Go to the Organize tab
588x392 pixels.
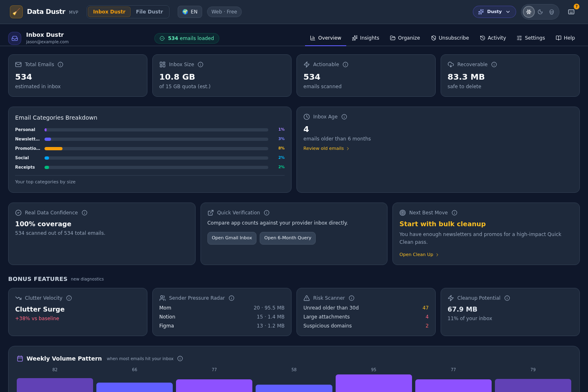tap(405, 38)
